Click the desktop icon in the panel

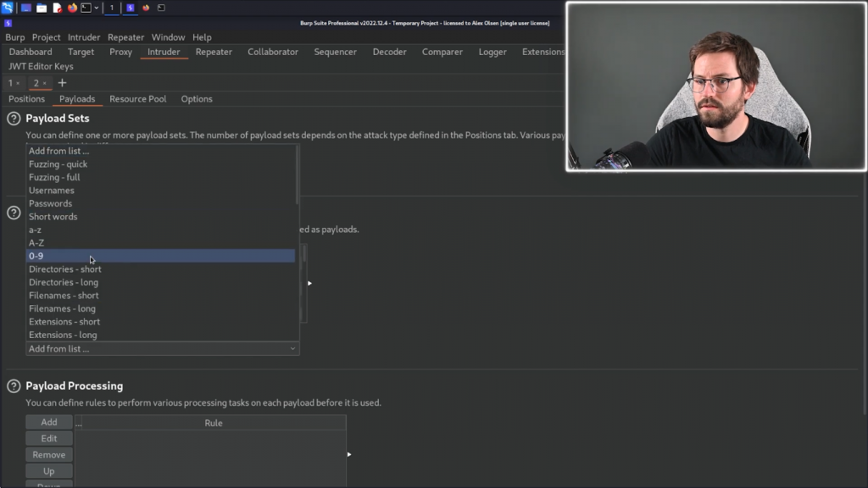(x=26, y=8)
